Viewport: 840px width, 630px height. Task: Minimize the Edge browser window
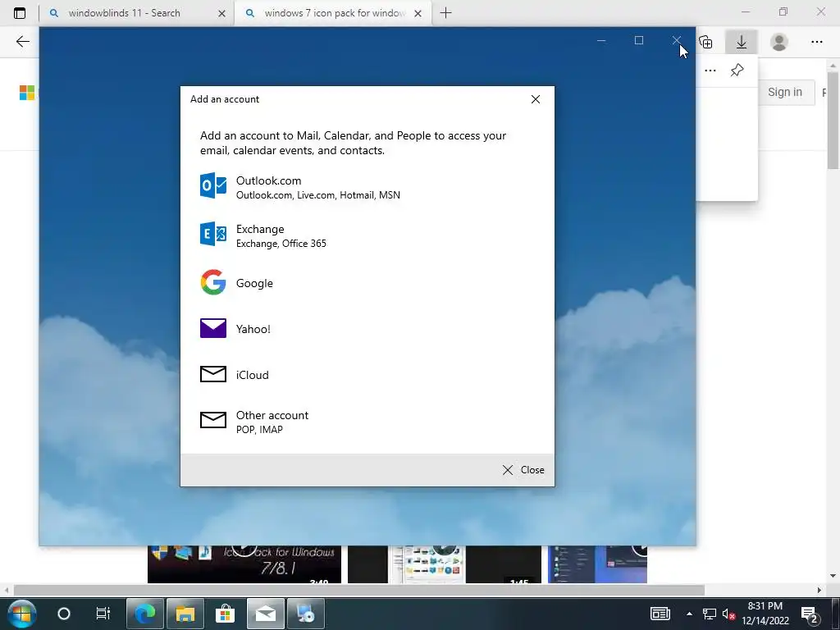[x=745, y=11]
